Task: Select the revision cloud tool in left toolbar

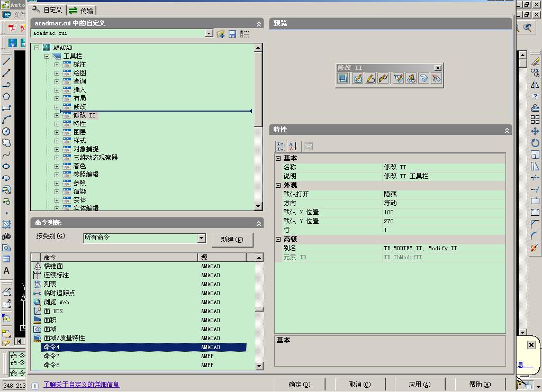Action: tap(6, 143)
